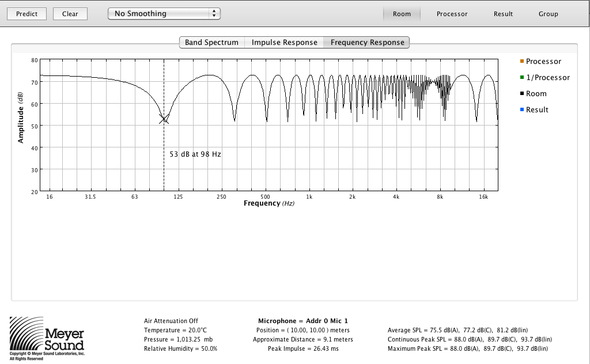
Task: Click the 53 dB at 98 Hz readout
Action: click(x=195, y=154)
